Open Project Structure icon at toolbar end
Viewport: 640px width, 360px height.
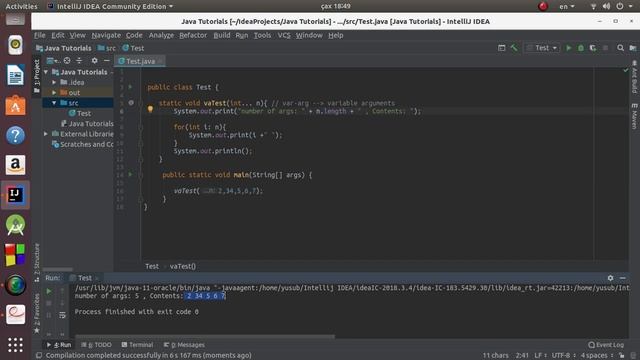(633, 48)
